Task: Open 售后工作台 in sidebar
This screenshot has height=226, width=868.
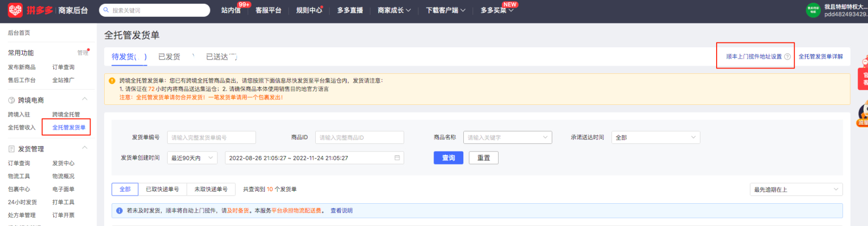Action: 22,80
